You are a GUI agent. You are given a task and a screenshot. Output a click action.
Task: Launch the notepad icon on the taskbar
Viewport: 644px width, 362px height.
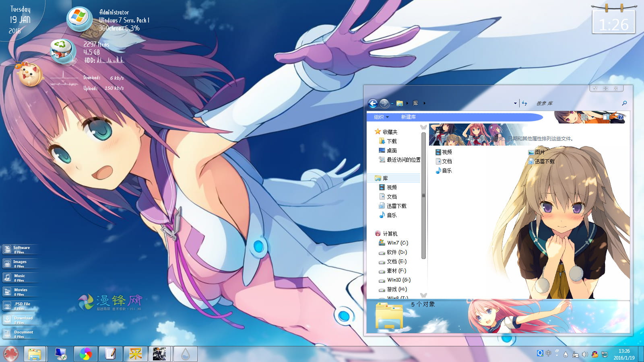coord(111,354)
